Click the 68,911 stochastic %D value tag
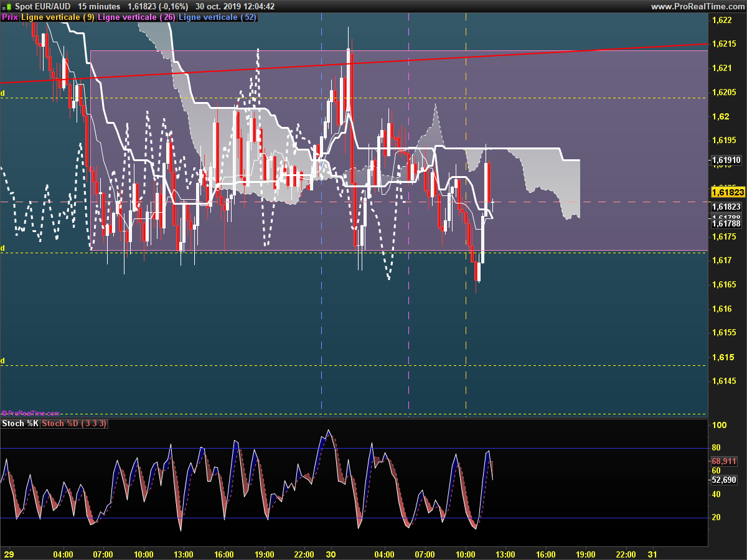747x560 pixels. (725, 462)
